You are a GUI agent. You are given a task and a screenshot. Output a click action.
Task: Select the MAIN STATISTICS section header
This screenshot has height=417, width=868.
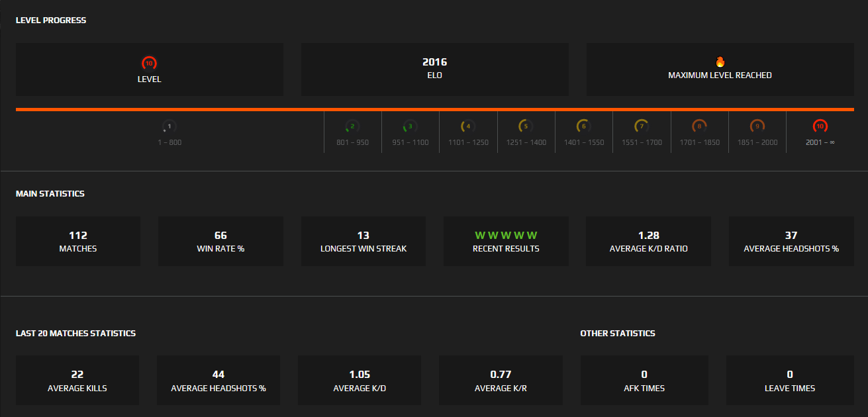[x=50, y=193]
